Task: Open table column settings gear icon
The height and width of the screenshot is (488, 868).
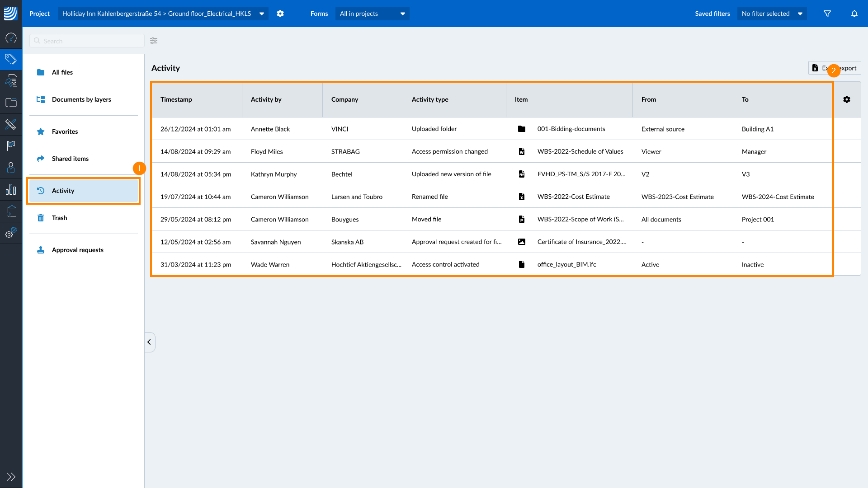Action: point(847,99)
